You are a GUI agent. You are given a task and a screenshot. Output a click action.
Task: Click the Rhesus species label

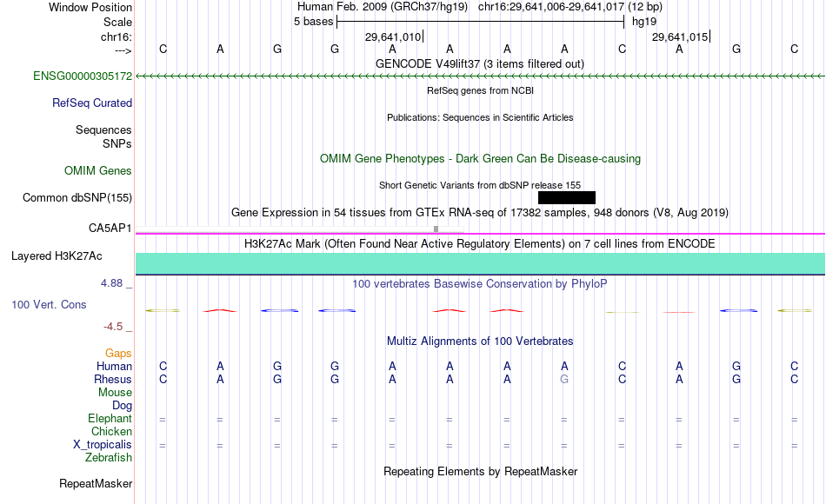pos(113,379)
